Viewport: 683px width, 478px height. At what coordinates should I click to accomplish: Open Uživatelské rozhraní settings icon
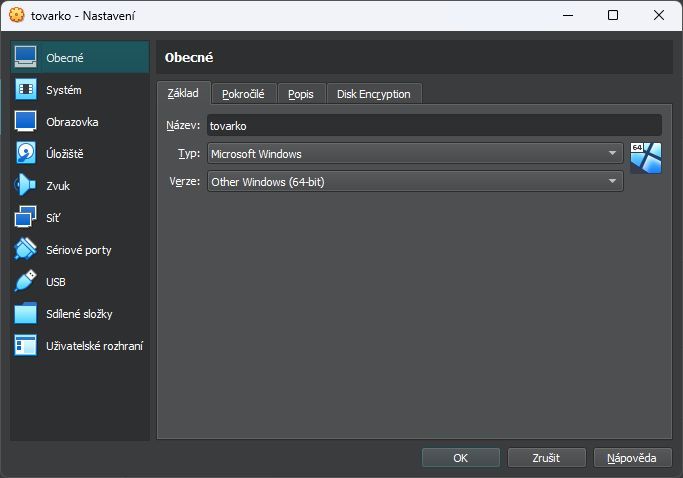click(x=26, y=346)
